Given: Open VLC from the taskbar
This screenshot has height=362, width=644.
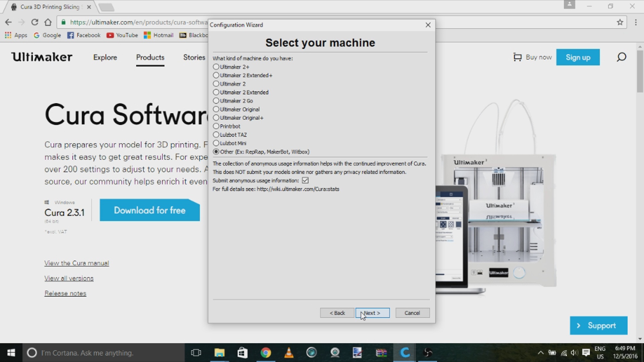Looking at the screenshot, I should (x=289, y=353).
